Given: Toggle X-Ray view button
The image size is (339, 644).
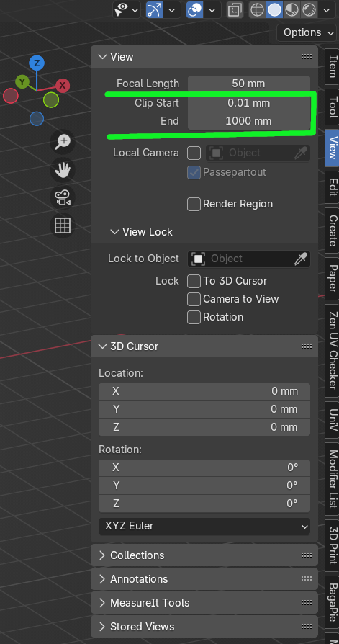Looking at the screenshot, I should coord(235,10).
